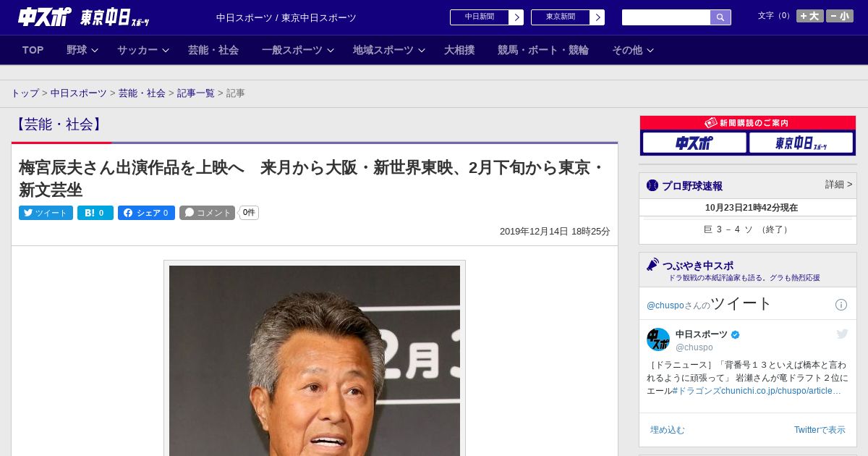
Task: Open つぶやき中スポ heading
Action: pyautogui.click(x=697, y=266)
